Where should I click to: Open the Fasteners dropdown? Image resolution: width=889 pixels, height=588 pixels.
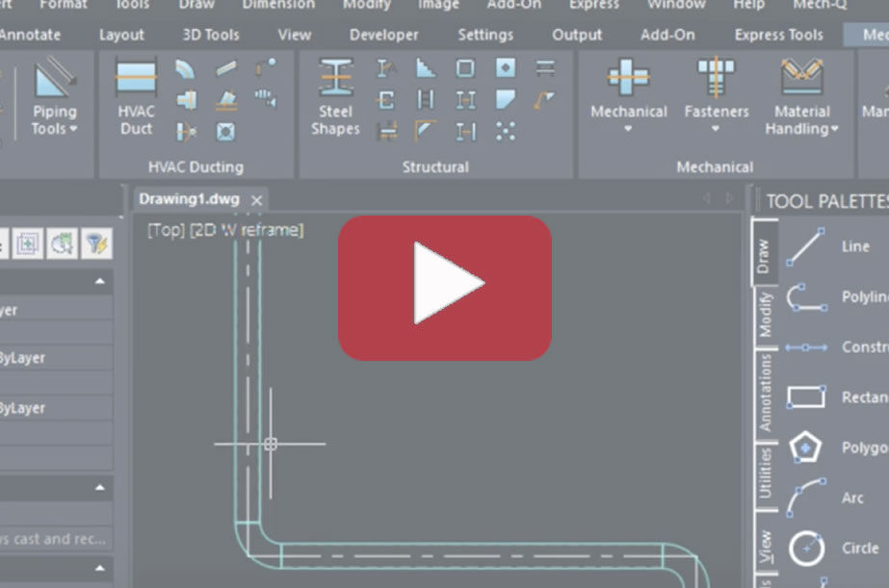tap(716, 119)
